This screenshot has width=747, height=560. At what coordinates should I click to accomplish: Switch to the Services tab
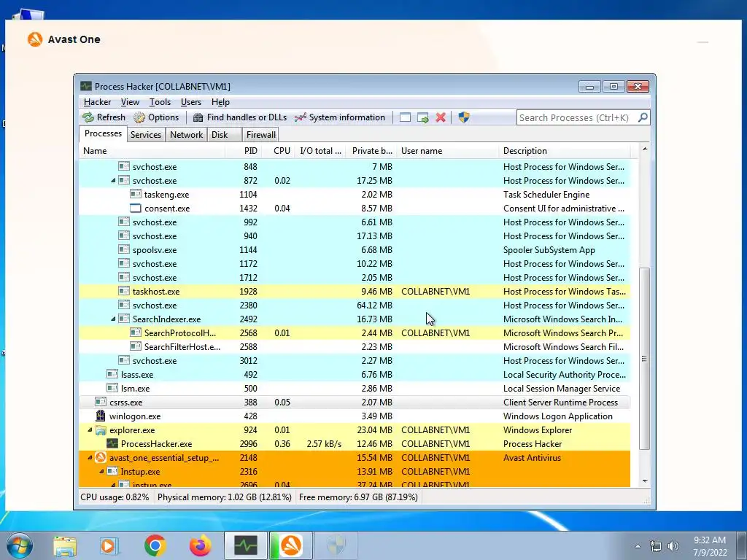(146, 135)
